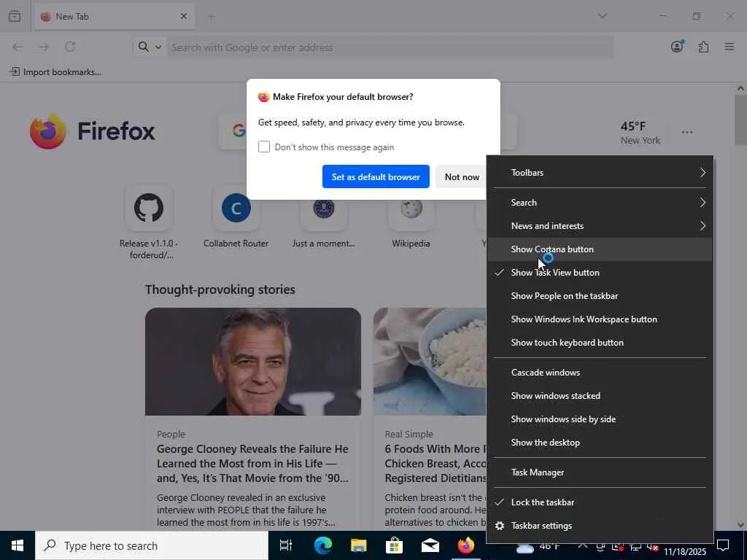Open File Explorer from taskbar
Image resolution: width=747 pixels, height=560 pixels.
(x=358, y=545)
